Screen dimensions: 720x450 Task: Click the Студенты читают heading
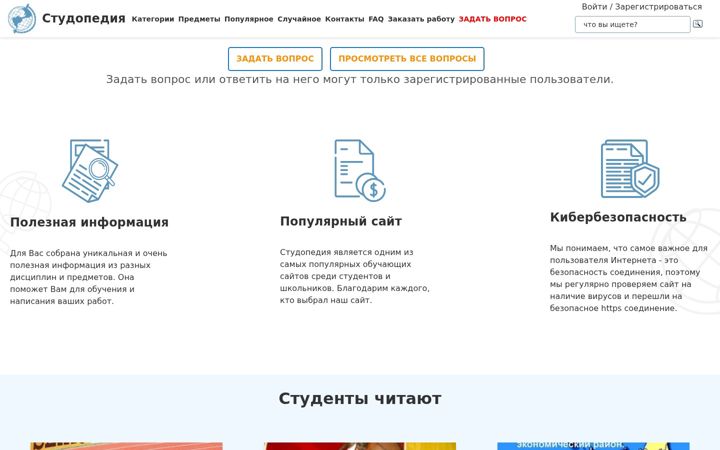(x=360, y=399)
